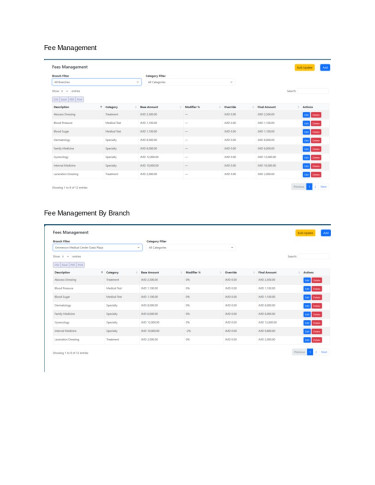
Task: Delete Laceration Dressing row in By Branch table
Action: pos(317,340)
